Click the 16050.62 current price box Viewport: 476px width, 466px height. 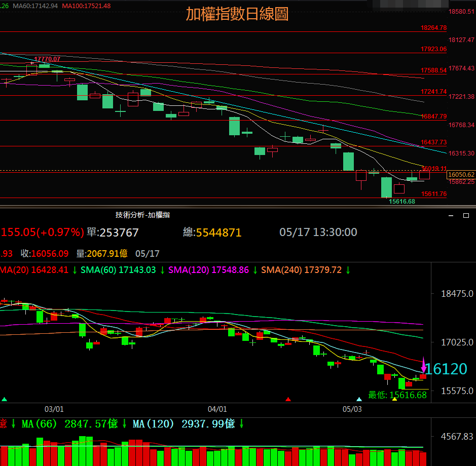click(461, 174)
